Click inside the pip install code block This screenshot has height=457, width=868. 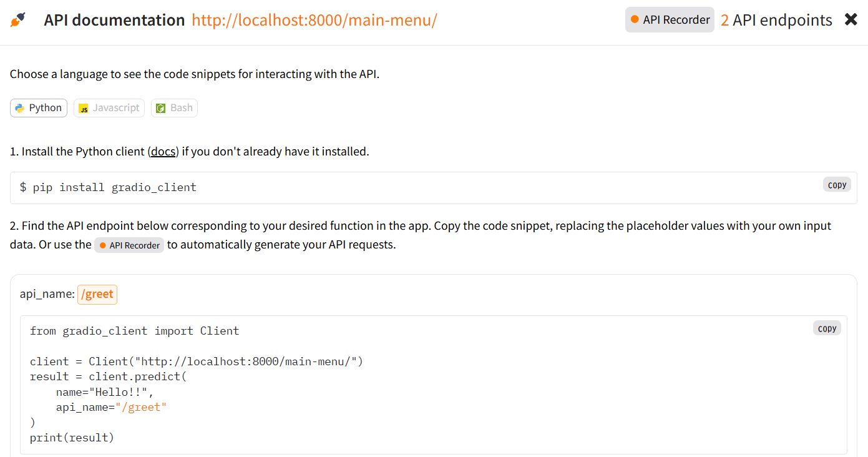112,187
